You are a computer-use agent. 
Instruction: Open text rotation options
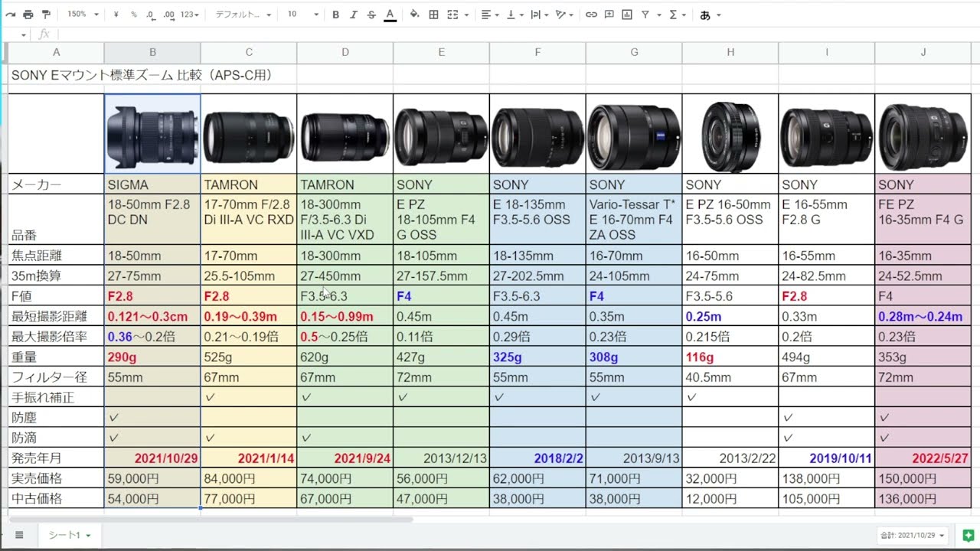(564, 15)
